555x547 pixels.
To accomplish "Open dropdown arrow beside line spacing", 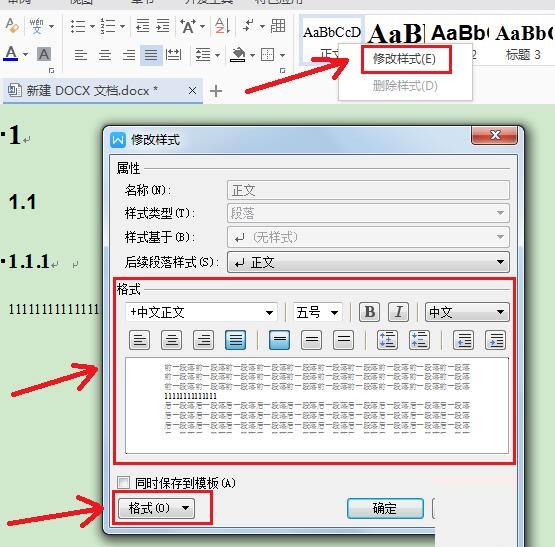I will click(217, 55).
